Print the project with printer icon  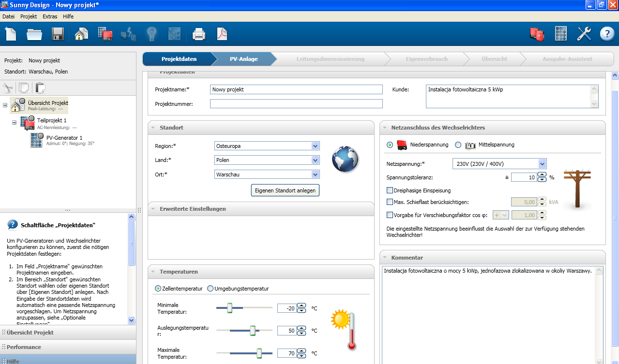point(199,34)
